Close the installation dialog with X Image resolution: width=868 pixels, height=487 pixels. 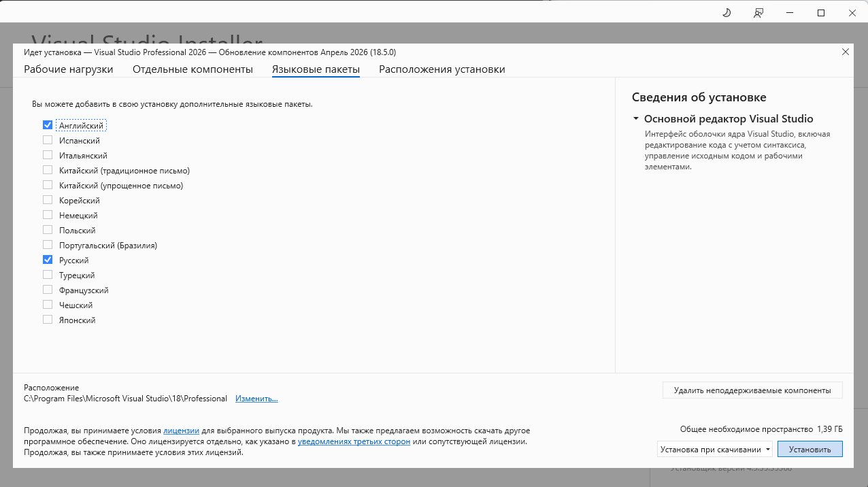click(846, 52)
